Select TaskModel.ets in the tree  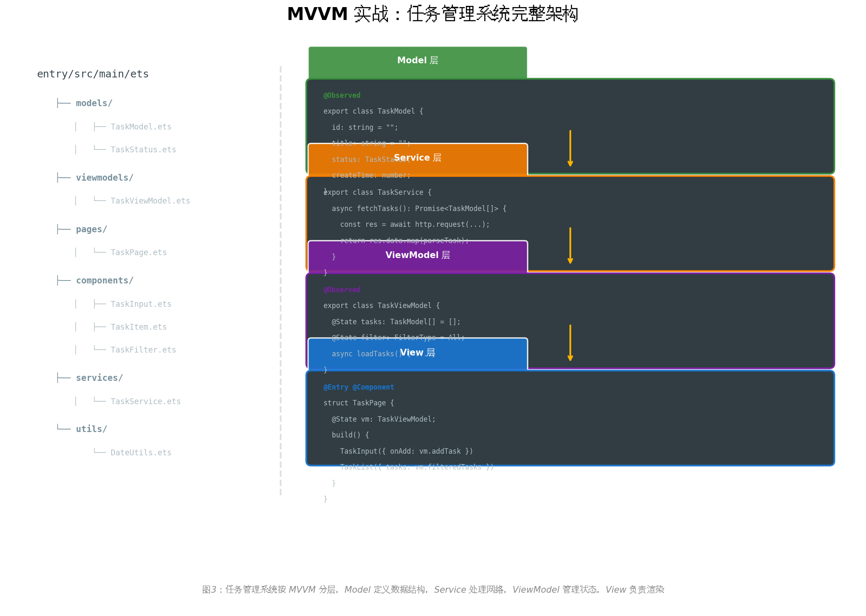141,127
